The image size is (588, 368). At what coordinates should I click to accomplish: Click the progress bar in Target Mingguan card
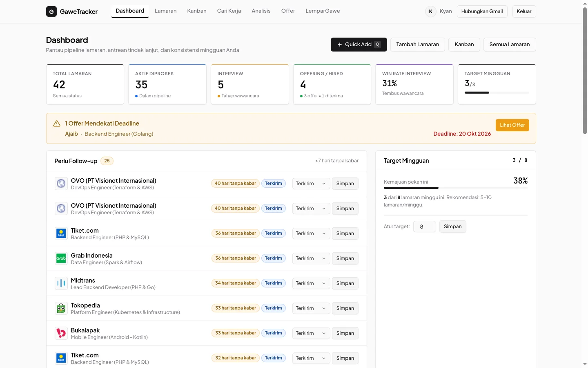tap(497, 93)
